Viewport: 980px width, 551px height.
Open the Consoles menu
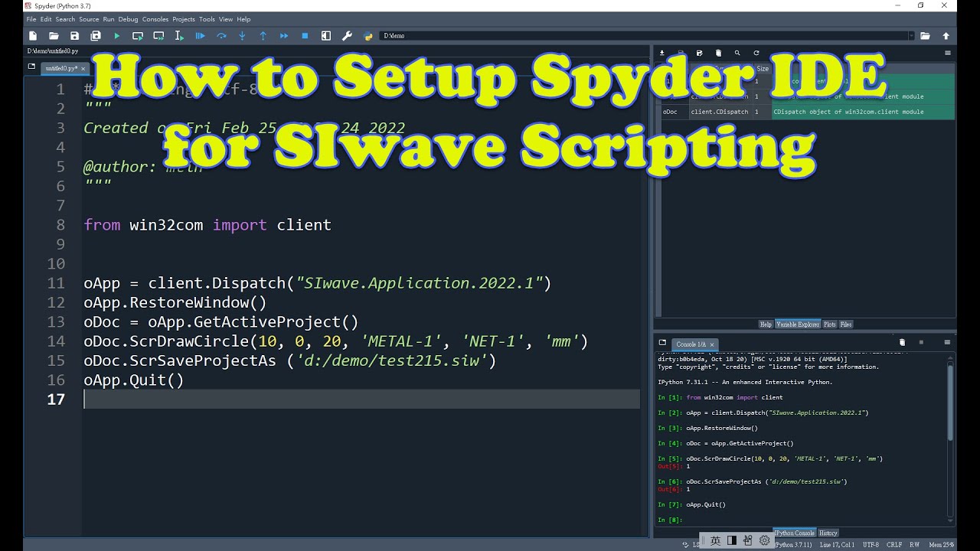tap(155, 19)
